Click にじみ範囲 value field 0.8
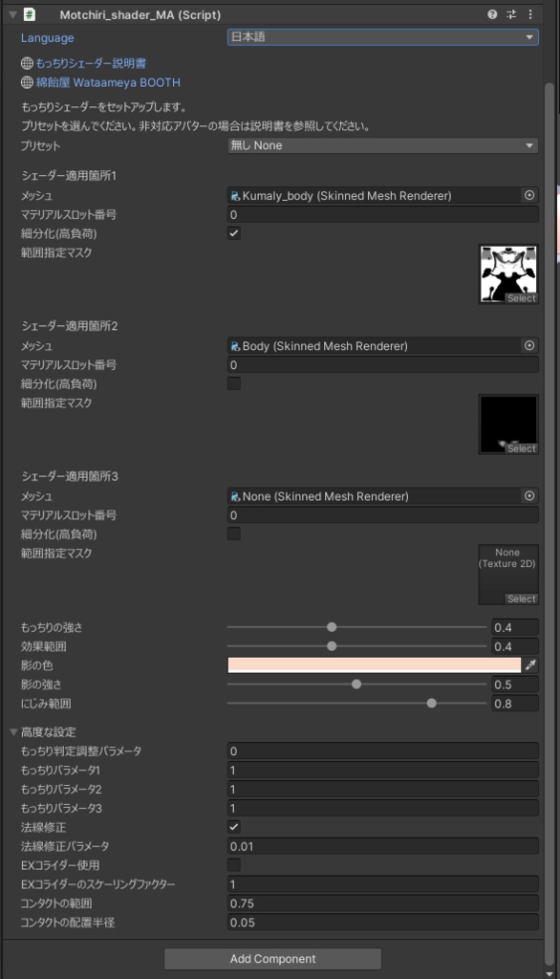560x979 pixels. [515, 704]
